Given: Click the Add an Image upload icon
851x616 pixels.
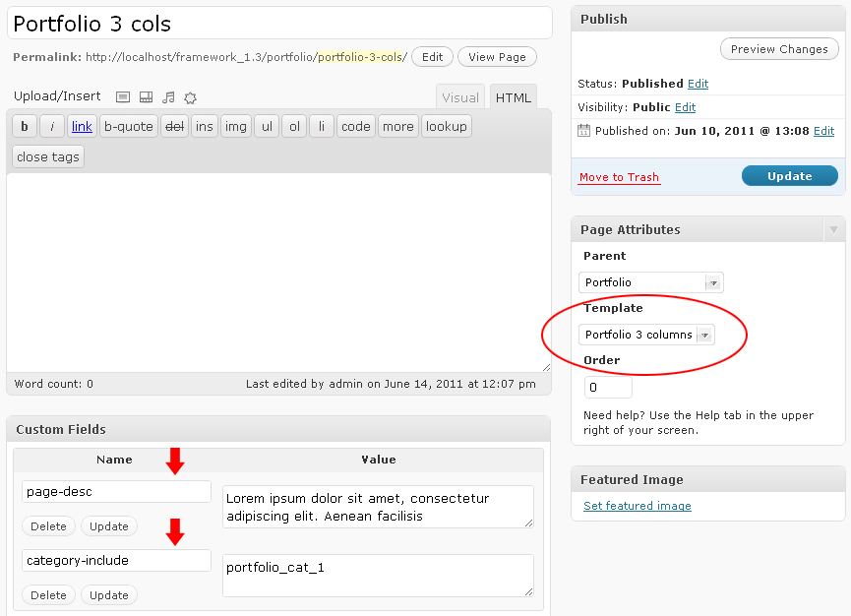Looking at the screenshot, I should [123, 96].
